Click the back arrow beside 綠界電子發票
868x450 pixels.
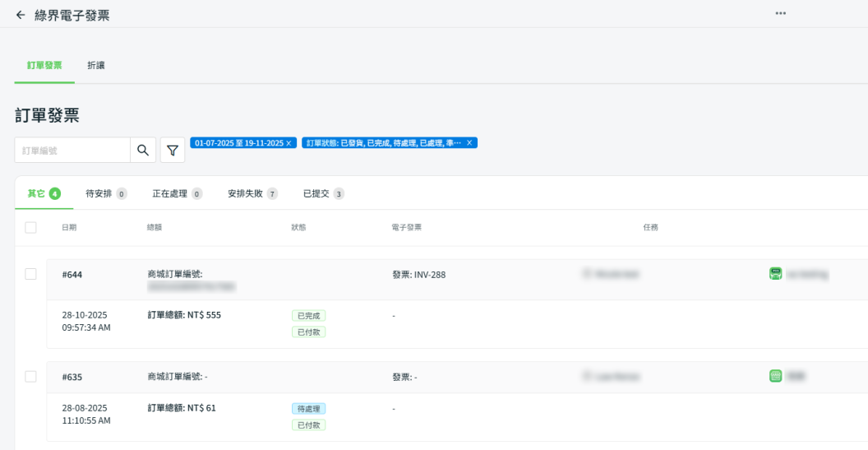[21, 15]
